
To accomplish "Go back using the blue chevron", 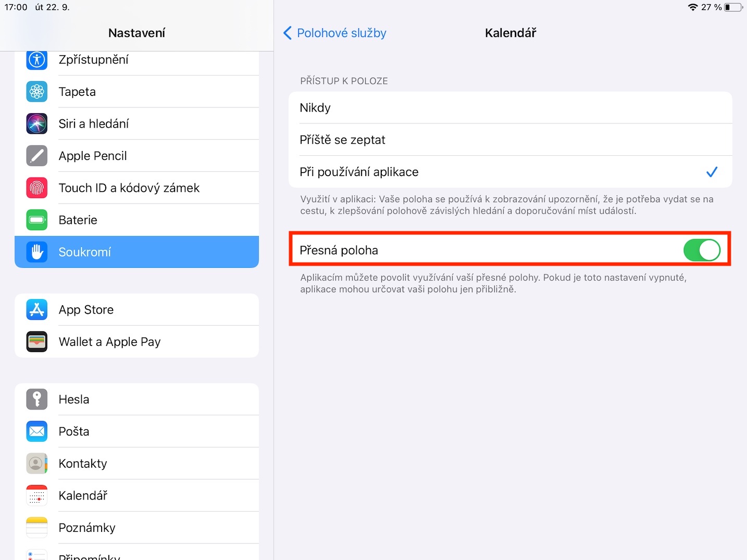I will [287, 33].
